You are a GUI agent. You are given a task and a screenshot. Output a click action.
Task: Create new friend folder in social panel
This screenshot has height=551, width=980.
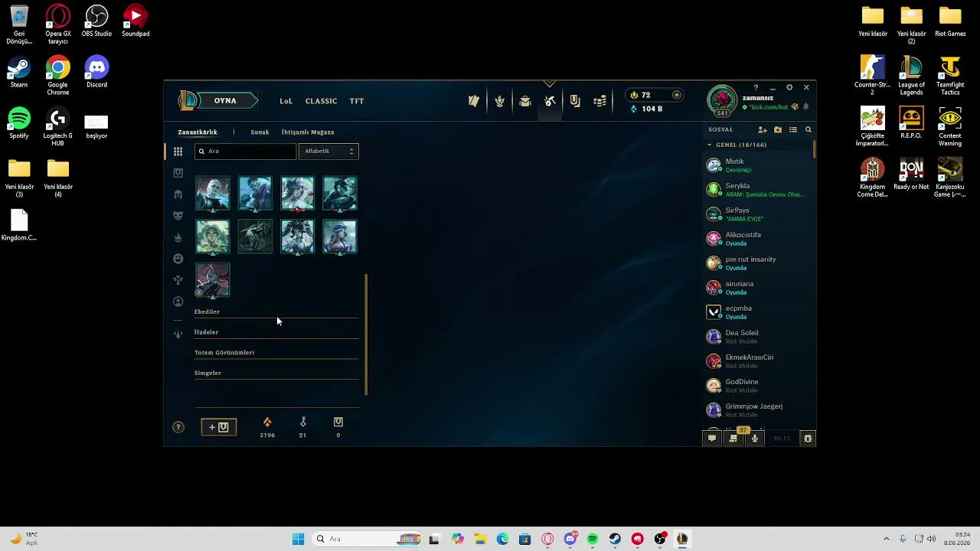778,130
